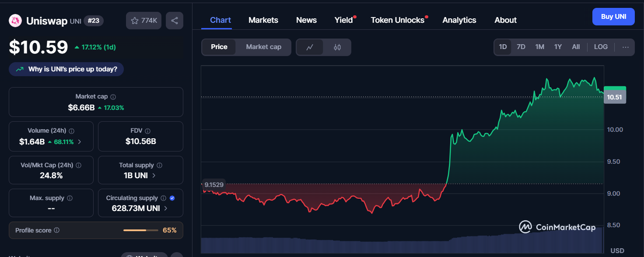Click the #23 rank badge

[94, 21]
